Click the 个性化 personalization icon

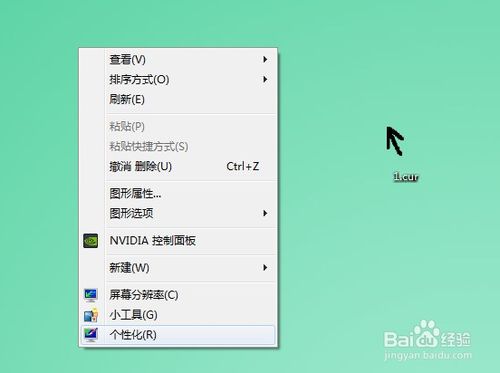(x=91, y=335)
